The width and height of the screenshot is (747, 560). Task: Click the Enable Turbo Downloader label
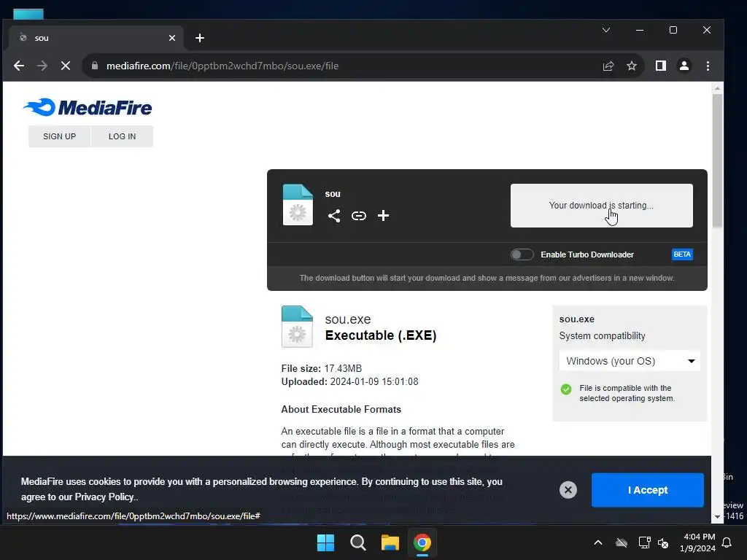(x=587, y=254)
